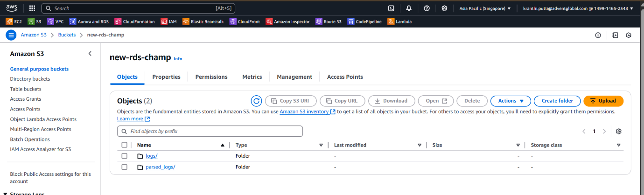Open Directory buckets in the sidebar
Image resolution: width=644 pixels, height=195 pixels.
tap(30, 79)
